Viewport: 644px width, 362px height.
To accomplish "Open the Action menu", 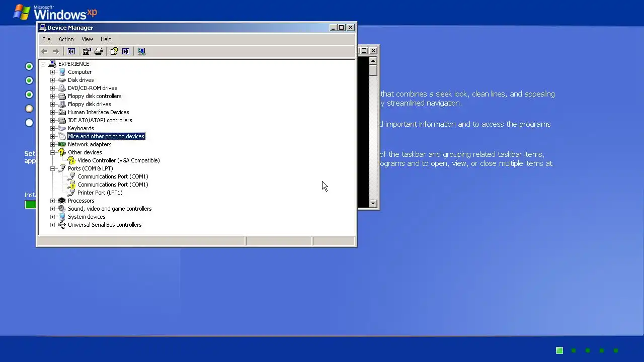I will pyautogui.click(x=66, y=39).
